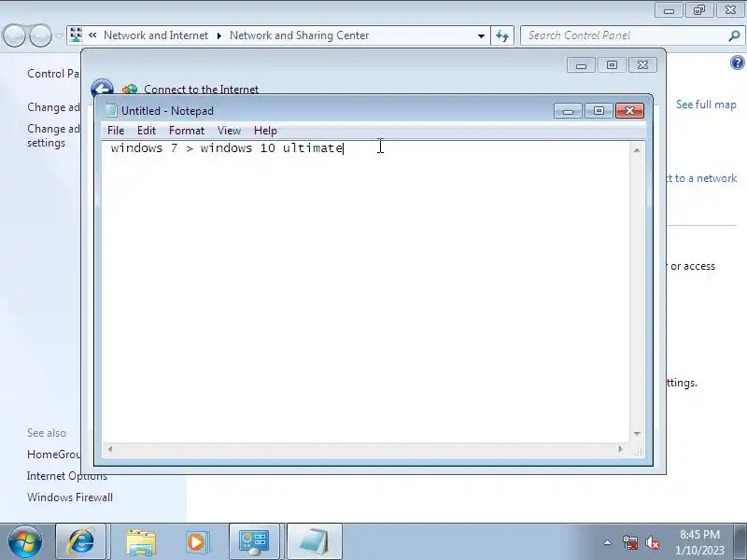This screenshot has height=560, width=747.
Task: Close the Untitled Notepad window
Action: [x=629, y=111]
